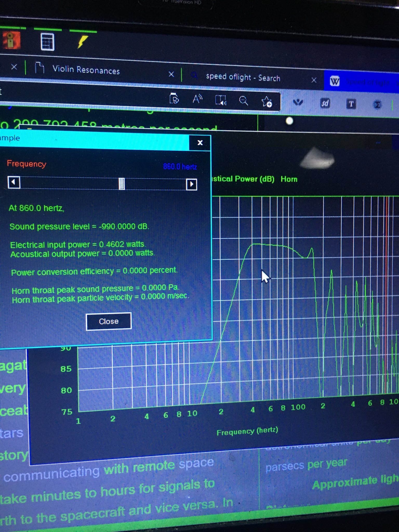Open the grid table taskbar app

click(x=48, y=42)
